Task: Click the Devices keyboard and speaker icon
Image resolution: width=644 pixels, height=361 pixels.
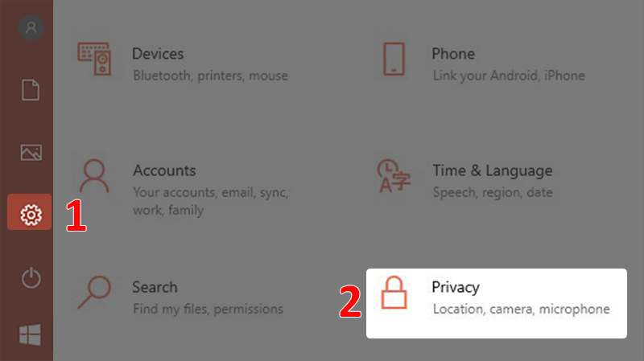Action: point(96,58)
